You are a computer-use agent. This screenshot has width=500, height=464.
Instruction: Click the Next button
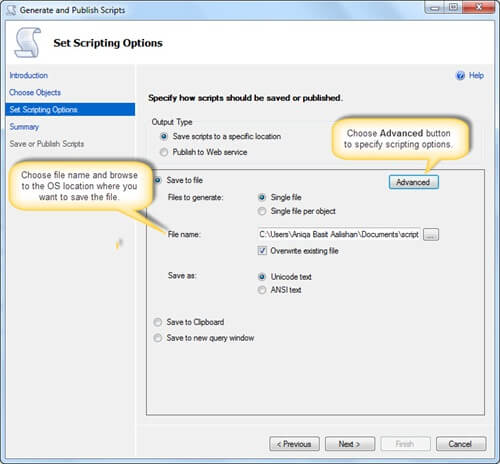[350, 444]
